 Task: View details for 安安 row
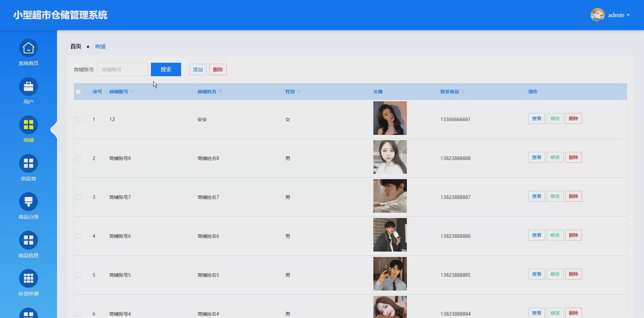537,118
